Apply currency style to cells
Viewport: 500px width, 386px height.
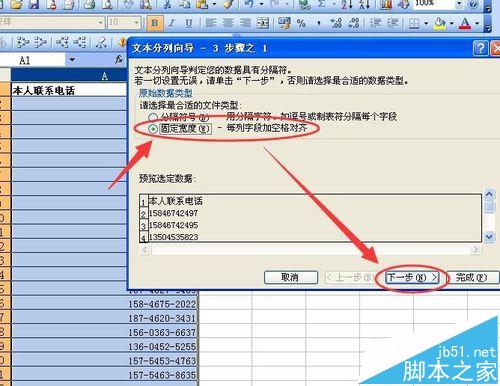pos(284,23)
